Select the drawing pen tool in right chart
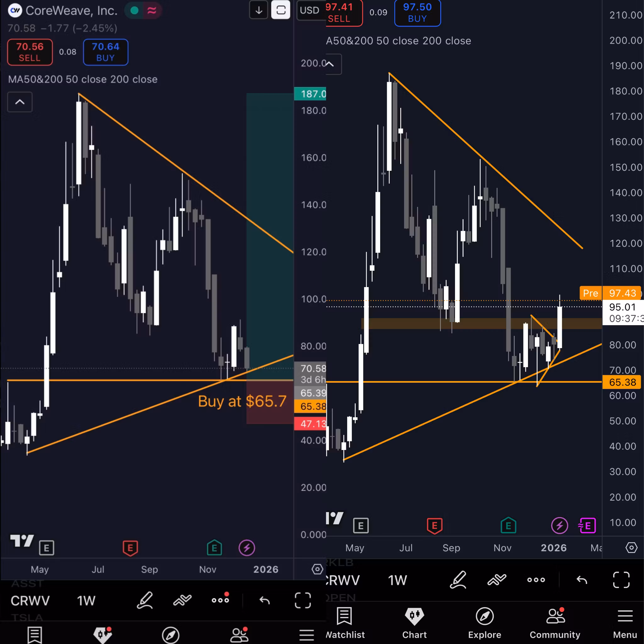 coord(458,580)
